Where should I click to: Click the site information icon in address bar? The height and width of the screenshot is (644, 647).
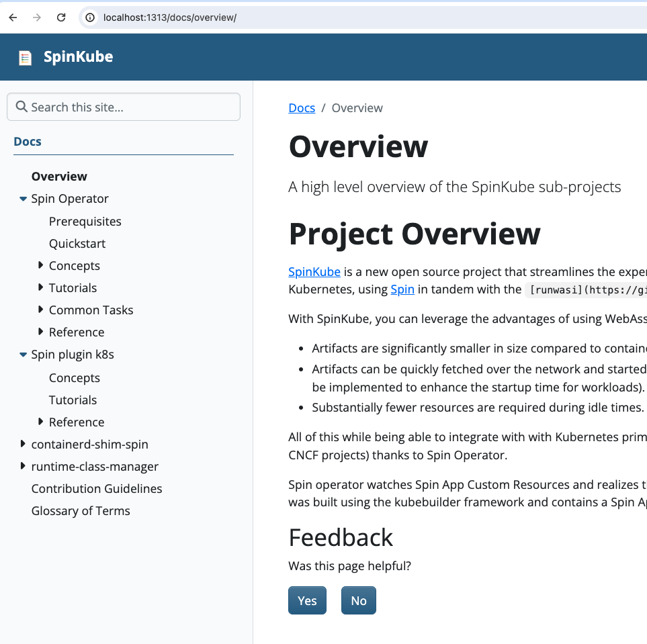(x=90, y=17)
